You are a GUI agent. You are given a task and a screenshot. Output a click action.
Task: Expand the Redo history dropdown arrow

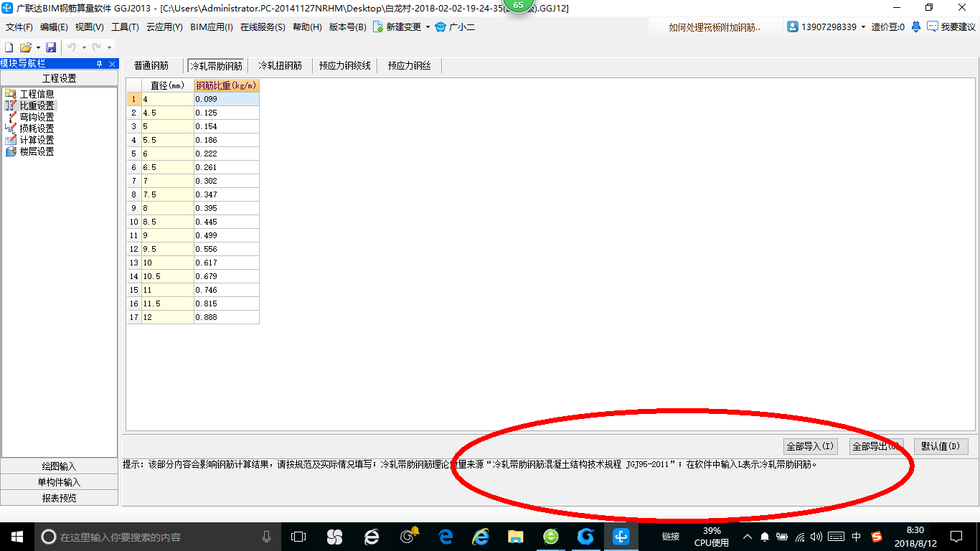pyautogui.click(x=109, y=48)
